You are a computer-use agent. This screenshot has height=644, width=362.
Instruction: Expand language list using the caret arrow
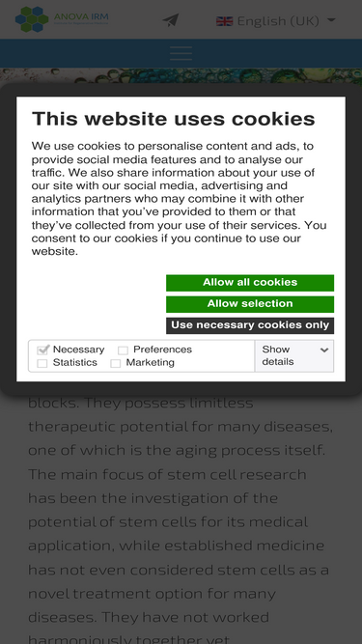point(331,19)
